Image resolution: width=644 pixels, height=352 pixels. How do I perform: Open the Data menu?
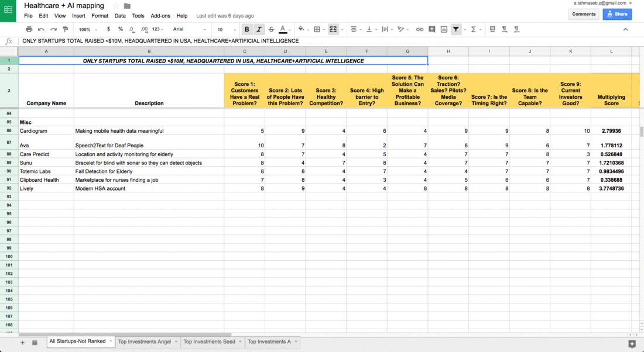tap(120, 16)
